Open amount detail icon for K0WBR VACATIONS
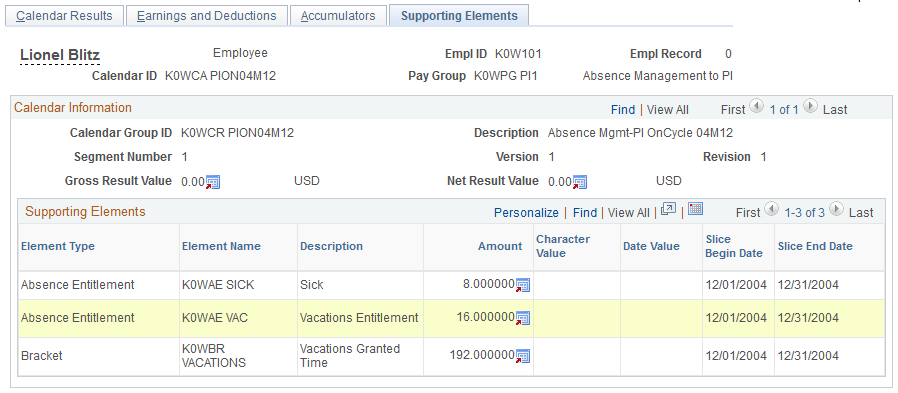 523,356
